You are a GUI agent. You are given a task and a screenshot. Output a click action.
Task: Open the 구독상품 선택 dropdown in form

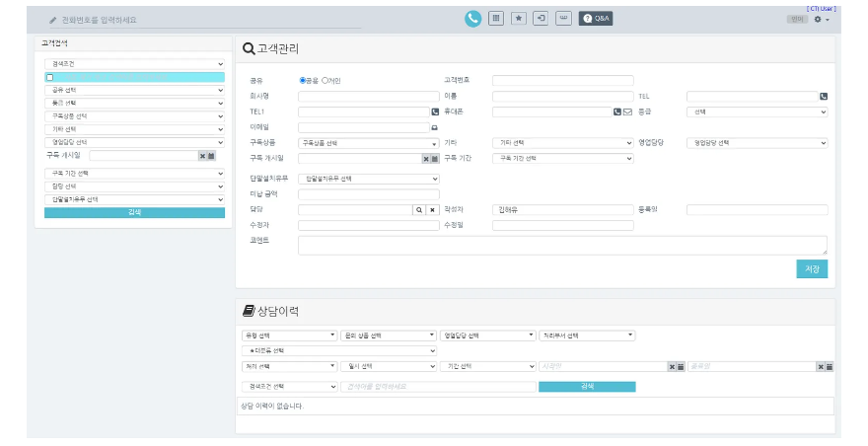[368, 143]
